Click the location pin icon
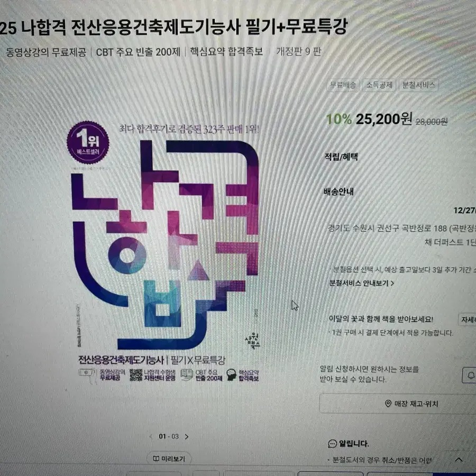 click(388, 404)
